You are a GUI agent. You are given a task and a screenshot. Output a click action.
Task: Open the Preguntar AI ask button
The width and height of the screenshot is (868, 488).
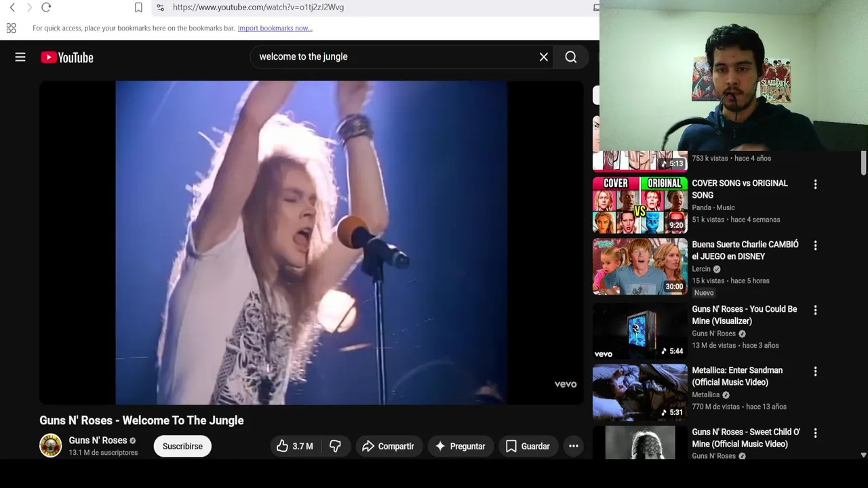tap(460, 446)
